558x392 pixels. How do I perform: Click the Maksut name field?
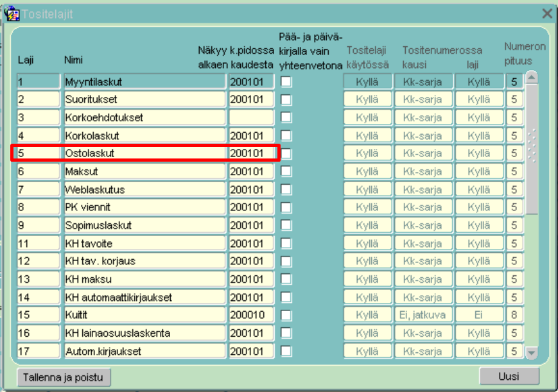(145, 171)
